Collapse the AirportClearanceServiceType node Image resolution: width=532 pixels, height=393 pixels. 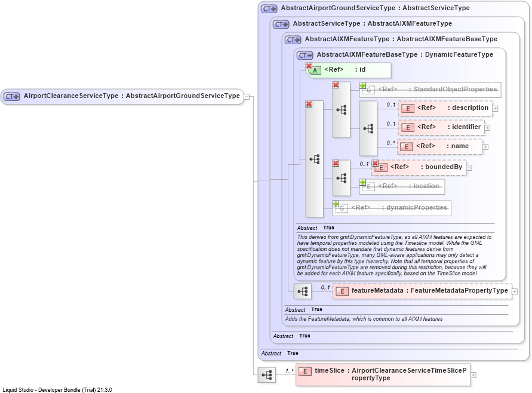247,97
